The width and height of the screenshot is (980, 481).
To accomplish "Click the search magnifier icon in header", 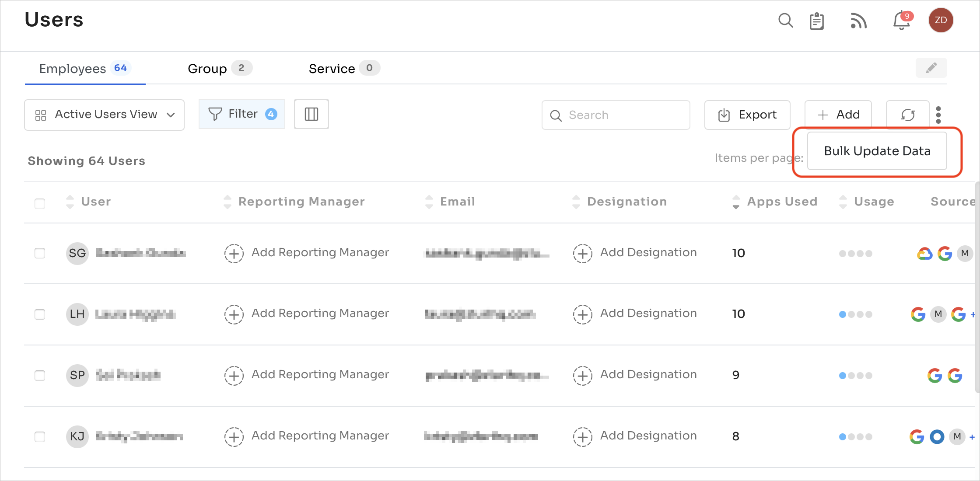I will pos(785,21).
